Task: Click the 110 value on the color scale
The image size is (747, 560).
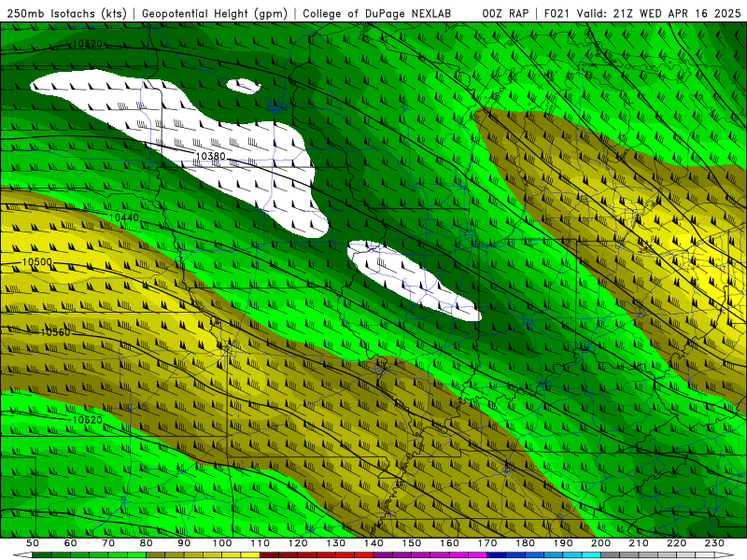Action: tap(261, 543)
